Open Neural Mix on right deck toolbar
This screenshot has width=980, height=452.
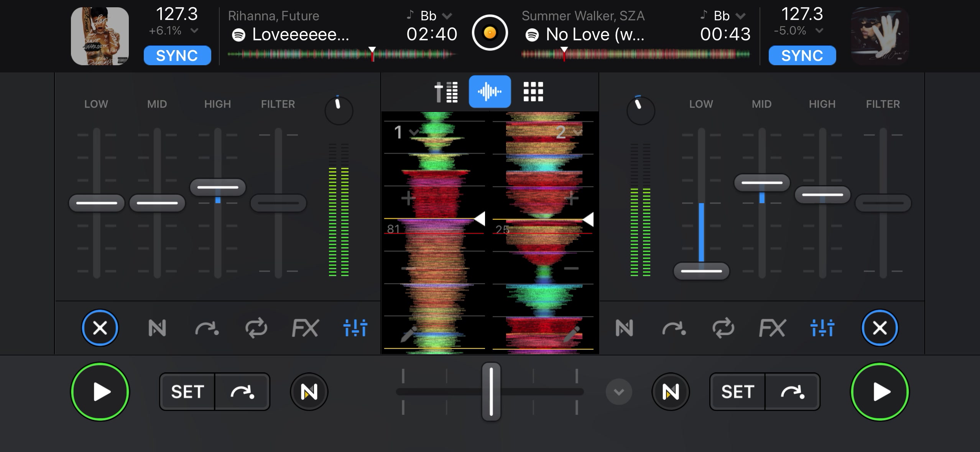pyautogui.click(x=624, y=328)
